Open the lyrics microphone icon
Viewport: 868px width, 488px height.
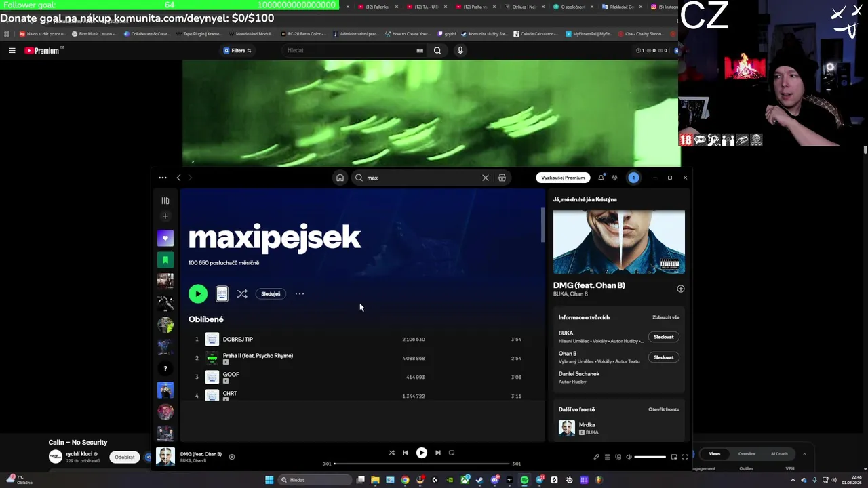596,457
